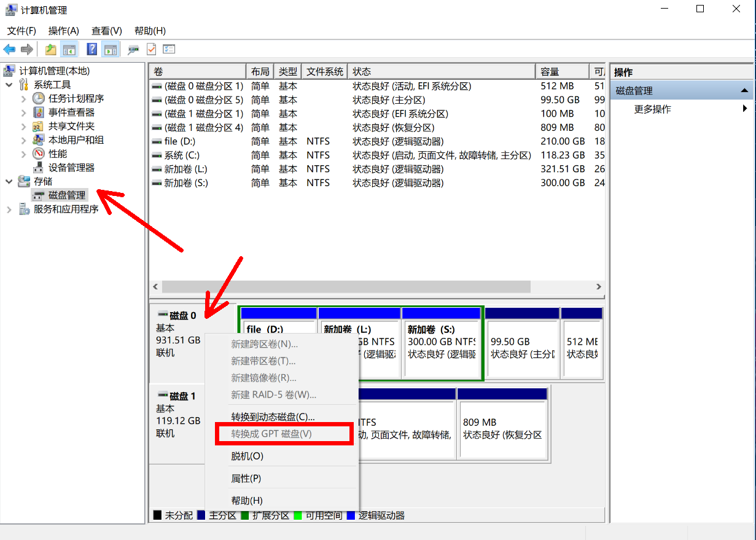
Task: Select the 809 MB recovery partition block
Action: [502, 423]
